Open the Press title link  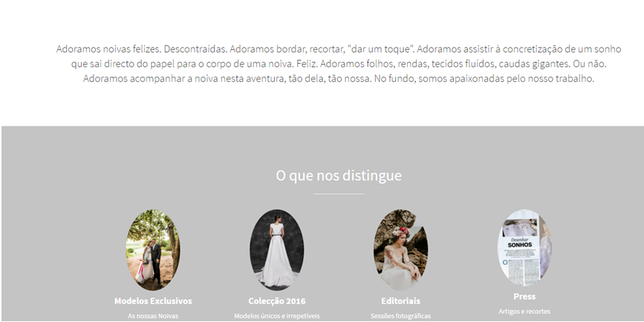524,297
